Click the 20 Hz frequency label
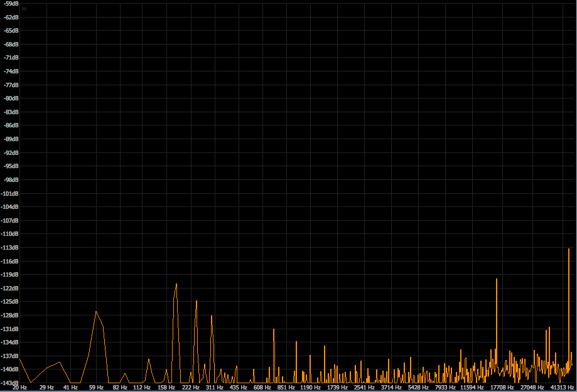 click(x=19, y=387)
